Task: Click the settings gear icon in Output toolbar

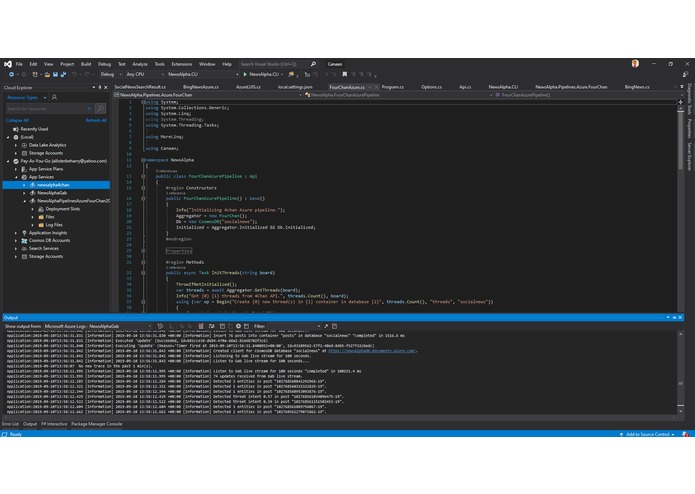Action: pyautogui.click(x=238, y=326)
